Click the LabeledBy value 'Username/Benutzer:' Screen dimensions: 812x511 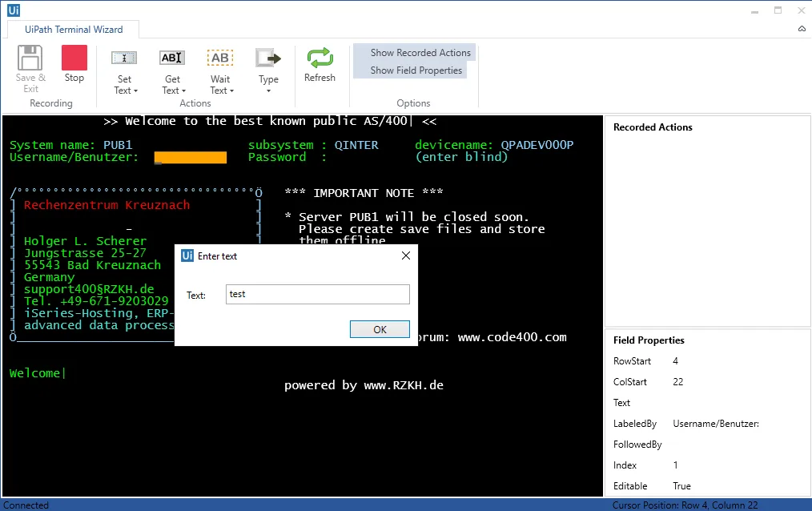pos(716,424)
